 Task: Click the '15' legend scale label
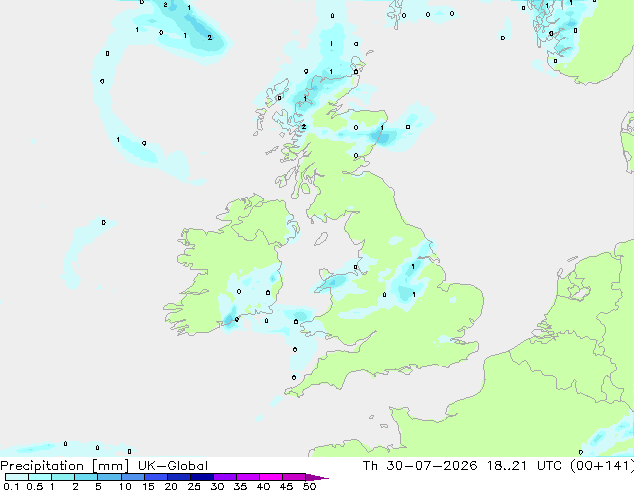[148, 486]
